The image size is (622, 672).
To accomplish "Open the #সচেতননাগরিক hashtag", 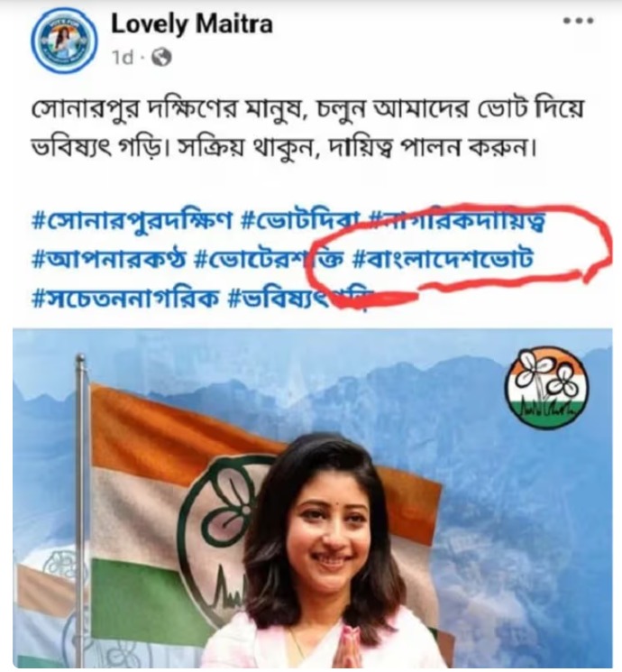I will [126, 297].
